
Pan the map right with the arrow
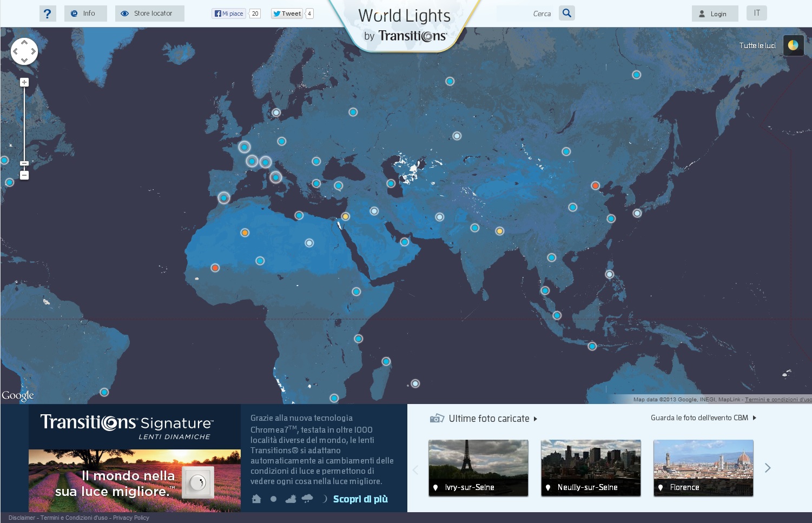click(x=34, y=51)
